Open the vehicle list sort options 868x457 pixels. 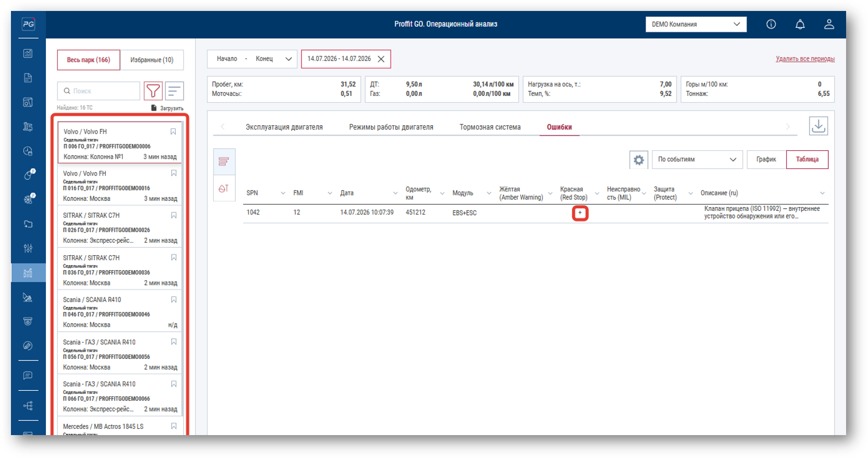pos(174,91)
